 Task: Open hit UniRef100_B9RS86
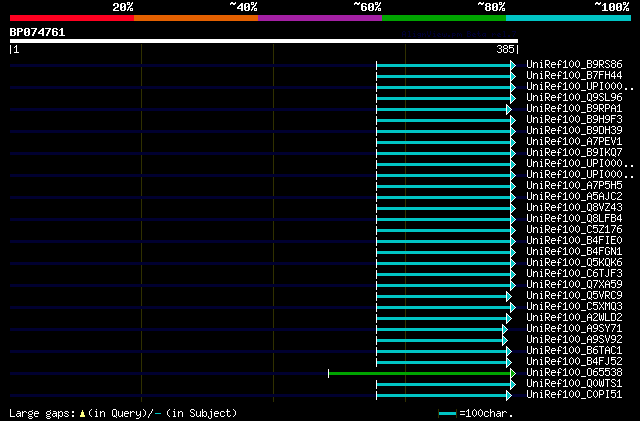(574, 65)
